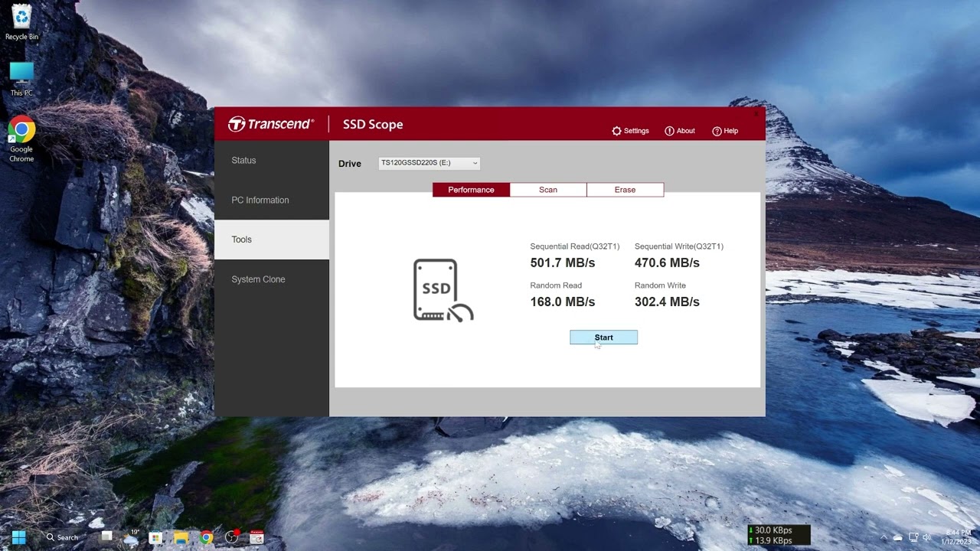Click the Sequential Read value 501.7 MB/s

click(x=563, y=262)
